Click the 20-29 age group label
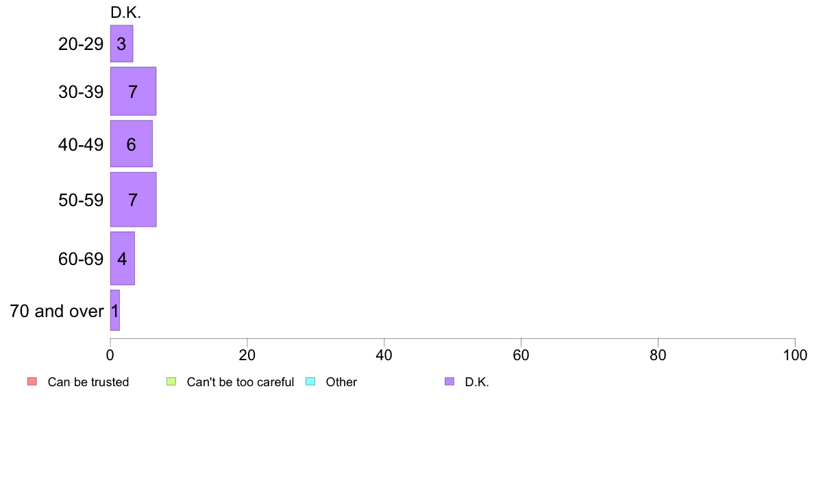This screenshot has height=504, width=814. point(81,44)
